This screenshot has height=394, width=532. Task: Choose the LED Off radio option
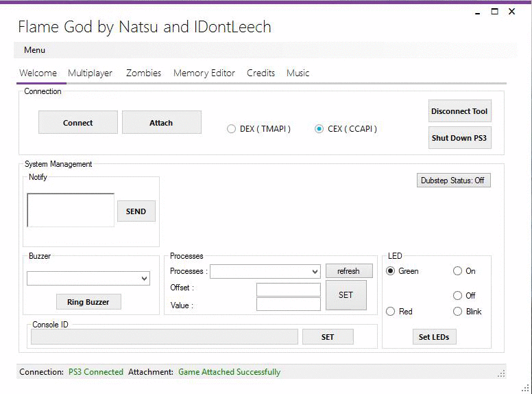[458, 295]
